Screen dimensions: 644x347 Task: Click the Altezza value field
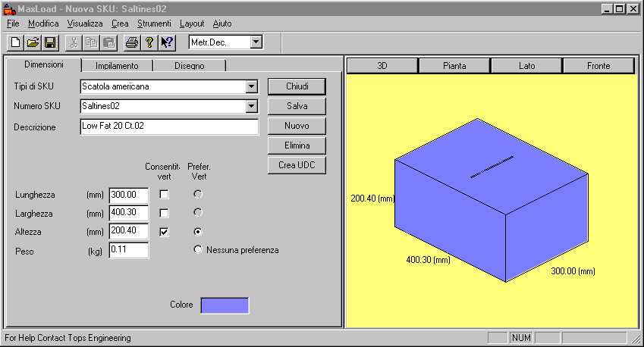[x=129, y=231]
